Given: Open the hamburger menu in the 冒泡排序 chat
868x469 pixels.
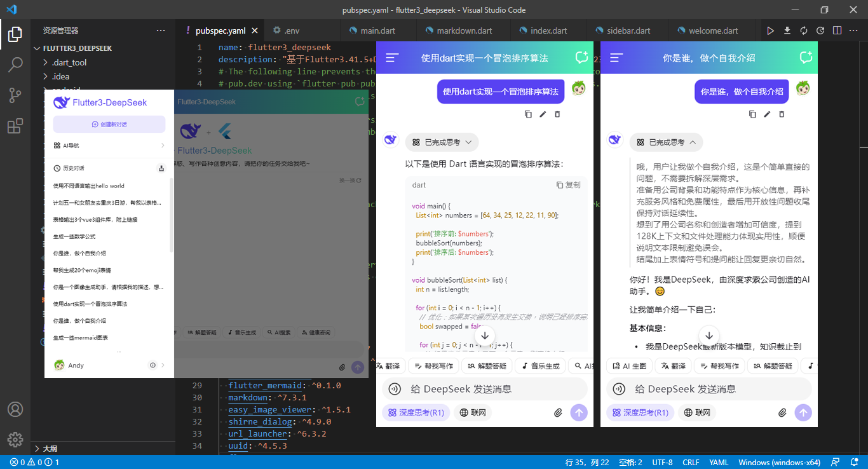Looking at the screenshot, I should [392, 58].
